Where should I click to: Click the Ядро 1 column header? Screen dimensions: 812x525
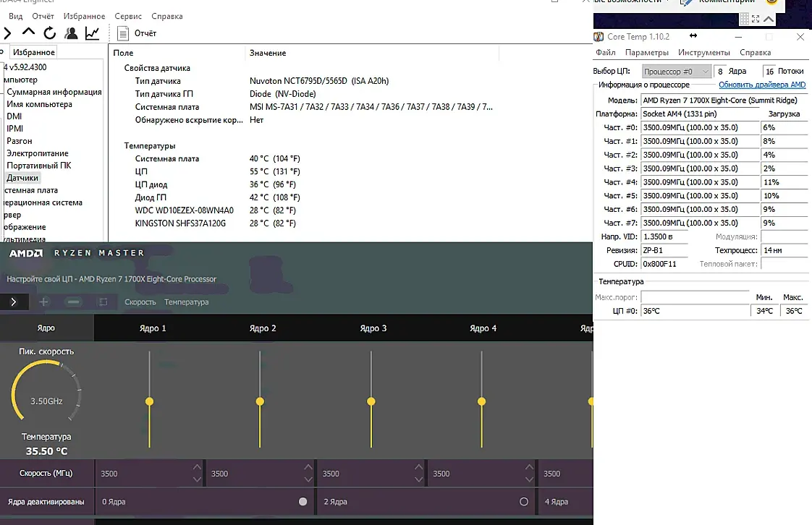coord(153,328)
